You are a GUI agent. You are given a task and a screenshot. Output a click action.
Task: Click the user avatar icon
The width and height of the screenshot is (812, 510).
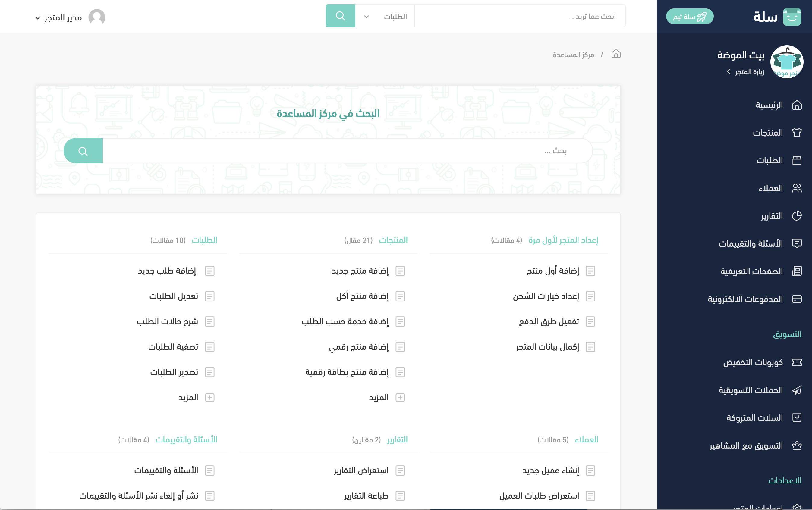click(97, 17)
